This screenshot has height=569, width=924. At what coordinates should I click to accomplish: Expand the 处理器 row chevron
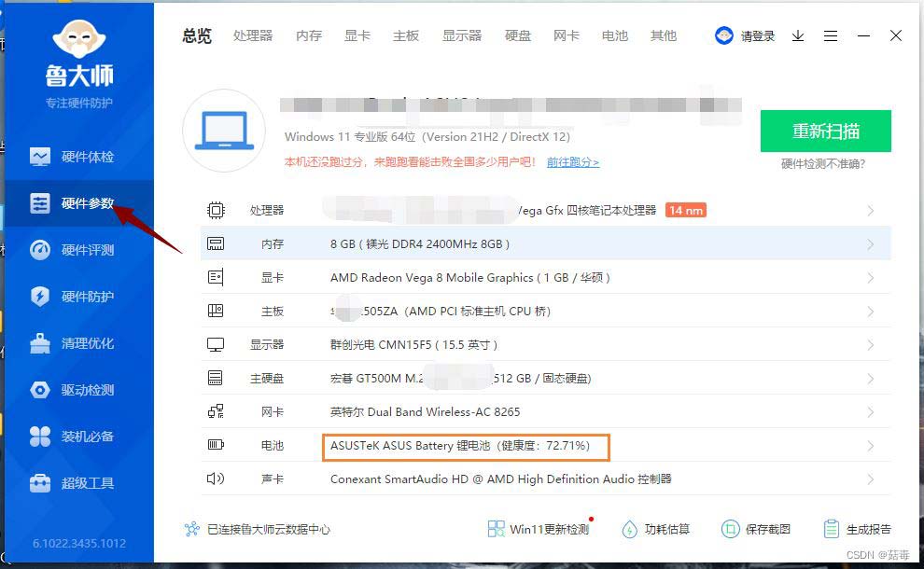point(871,211)
